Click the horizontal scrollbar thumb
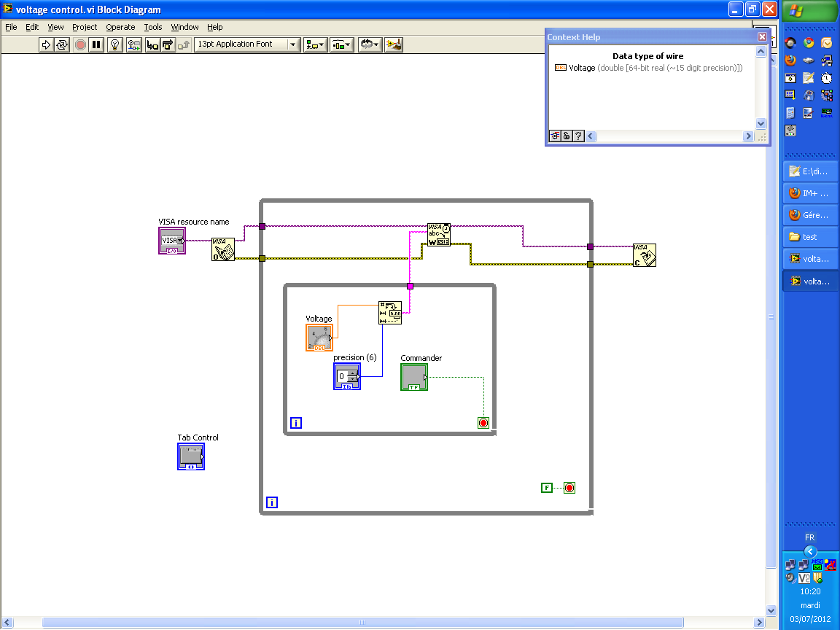Image resolution: width=840 pixels, height=630 pixels. coord(362,622)
